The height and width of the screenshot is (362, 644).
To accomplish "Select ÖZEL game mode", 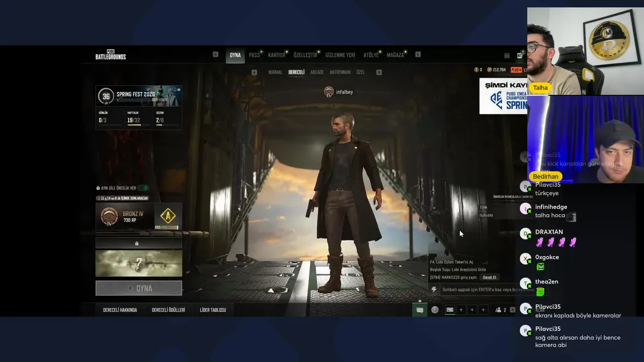I will (361, 72).
